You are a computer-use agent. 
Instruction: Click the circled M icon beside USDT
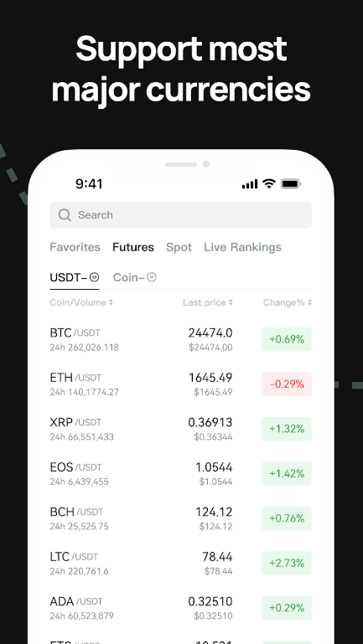[94, 277]
